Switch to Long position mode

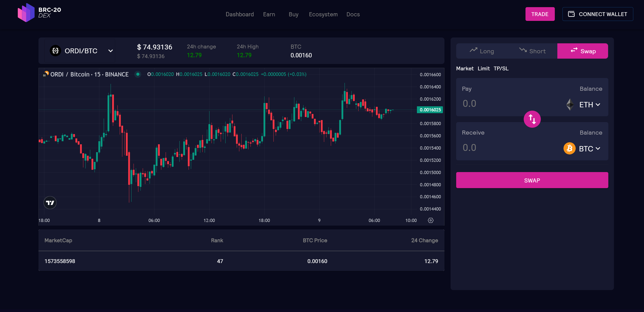pyautogui.click(x=481, y=51)
